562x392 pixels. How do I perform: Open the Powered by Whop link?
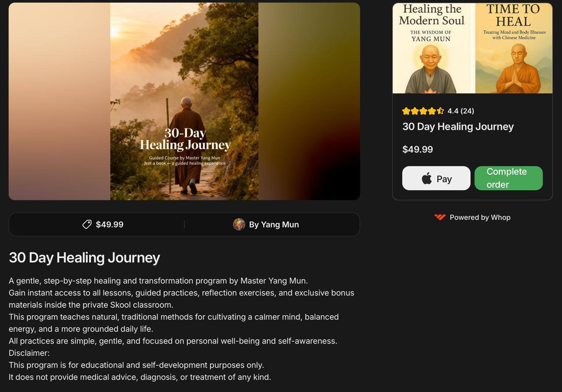[x=472, y=217]
